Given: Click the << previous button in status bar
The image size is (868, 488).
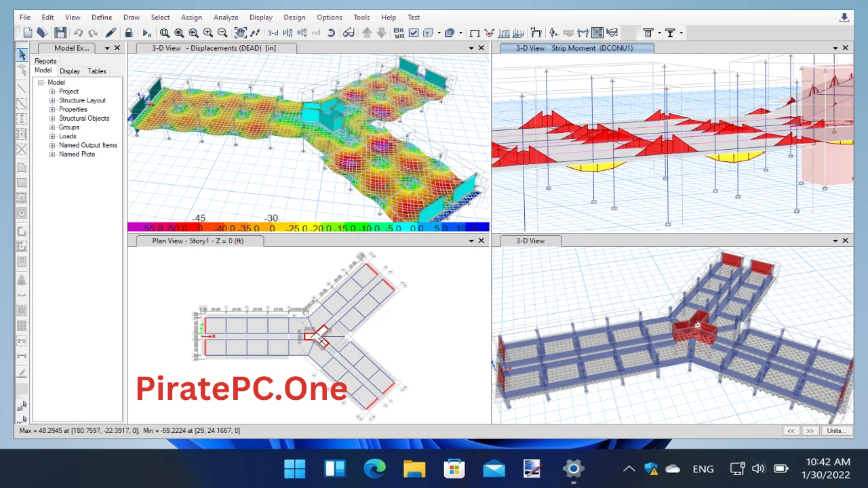Looking at the screenshot, I should tap(791, 430).
